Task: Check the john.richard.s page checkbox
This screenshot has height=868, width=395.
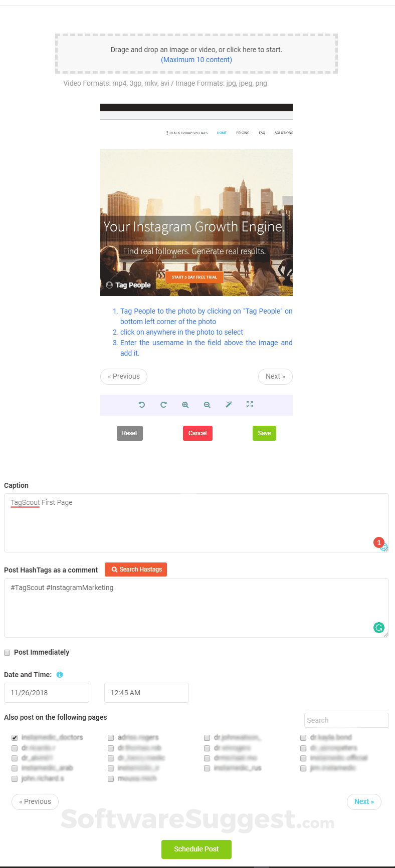Action: click(15, 779)
